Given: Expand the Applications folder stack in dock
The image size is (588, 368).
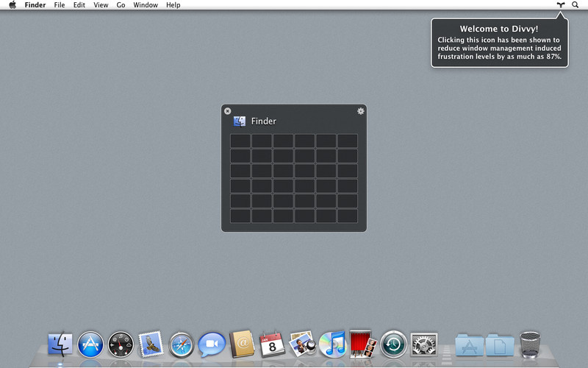Looking at the screenshot, I should (x=469, y=344).
